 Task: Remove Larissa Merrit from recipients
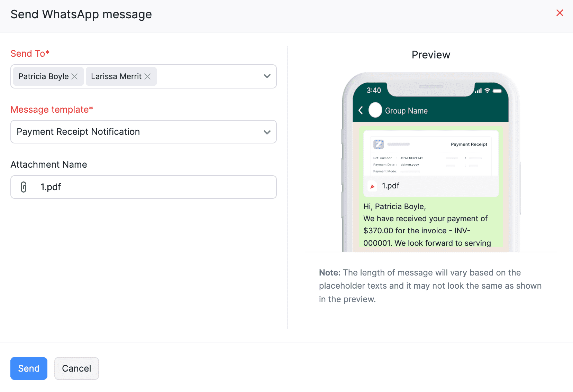coord(148,76)
